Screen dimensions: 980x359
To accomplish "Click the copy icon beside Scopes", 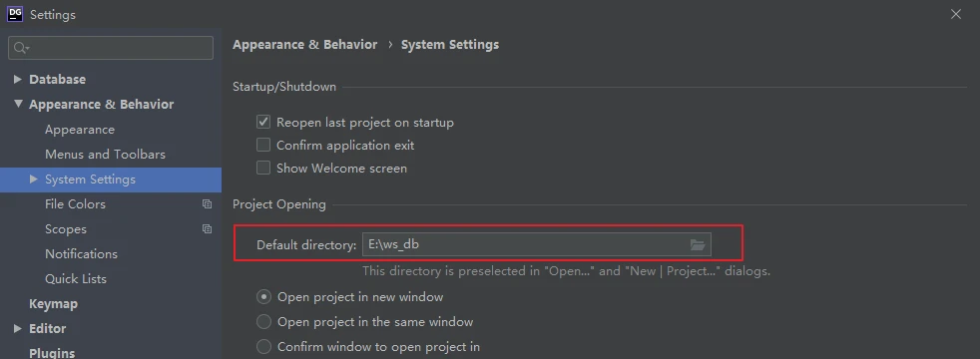I will pyautogui.click(x=207, y=229).
